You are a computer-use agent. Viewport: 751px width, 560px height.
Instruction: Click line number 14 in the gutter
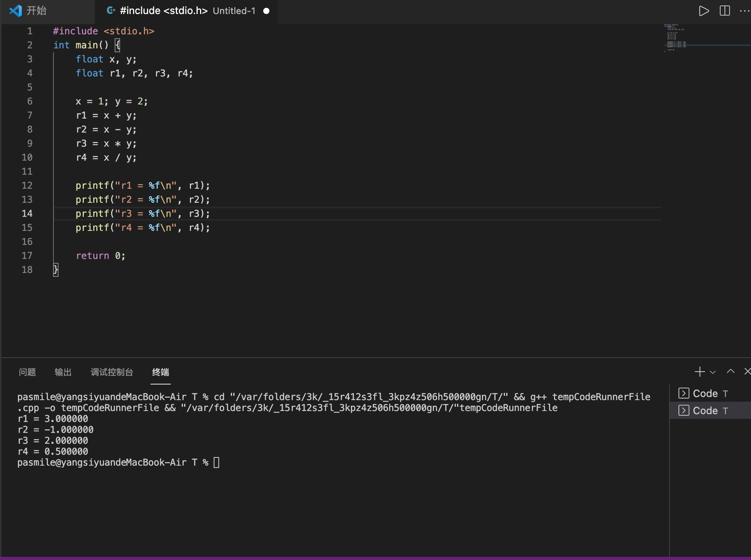click(x=27, y=213)
